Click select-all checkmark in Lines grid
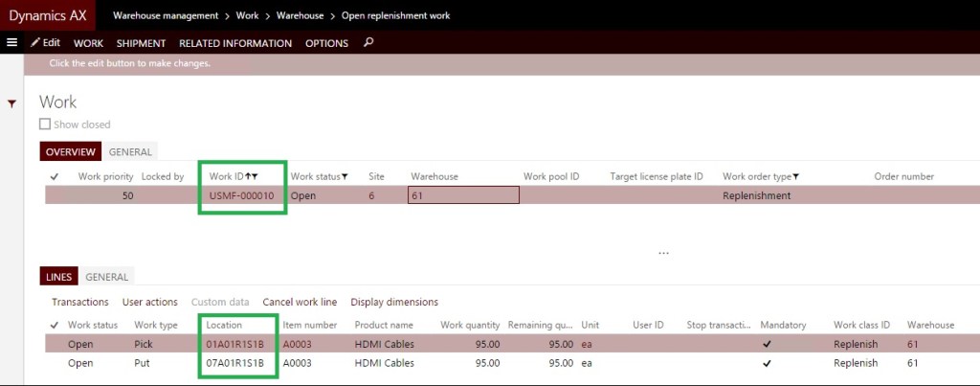This screenshot has width=980, height=386. (x=54, y=325)
